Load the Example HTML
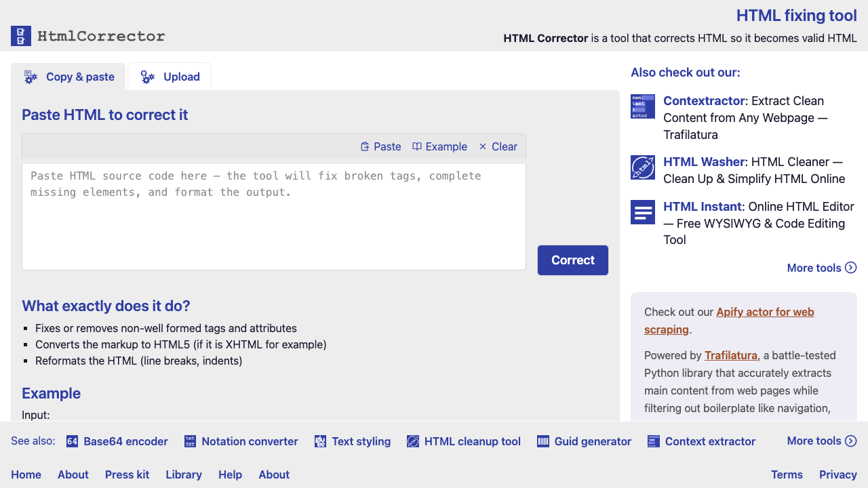Viewport: 868px width, 488px height. 439,146
